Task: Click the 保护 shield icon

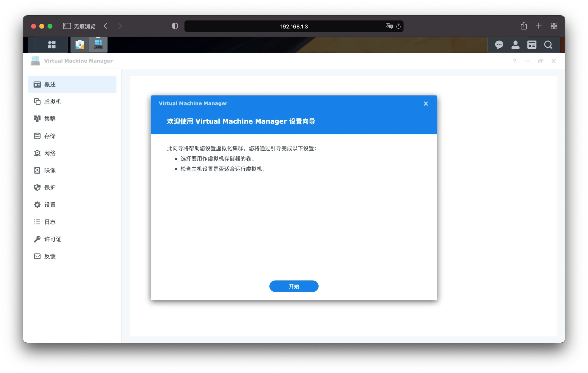Action: [37, 188]
